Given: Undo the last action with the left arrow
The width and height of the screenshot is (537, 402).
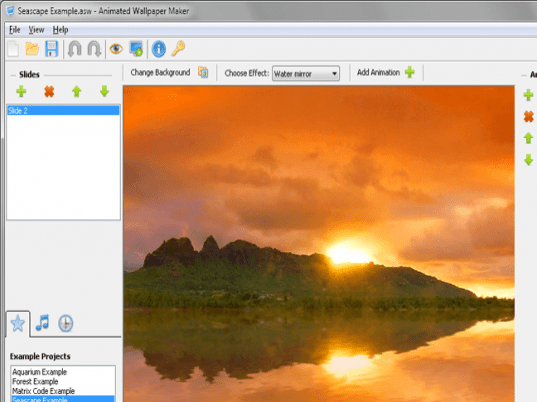Looking at the screenshot, I should pyautogui.click(x=74, y=49).
